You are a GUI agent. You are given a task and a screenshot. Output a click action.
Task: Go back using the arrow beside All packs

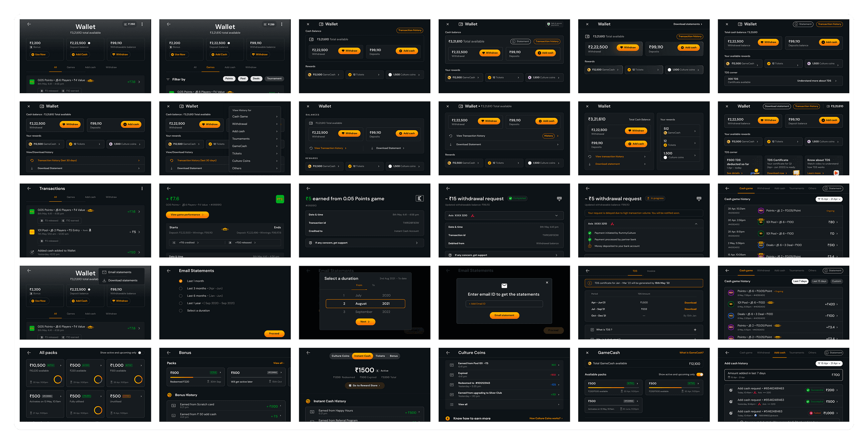29,353
